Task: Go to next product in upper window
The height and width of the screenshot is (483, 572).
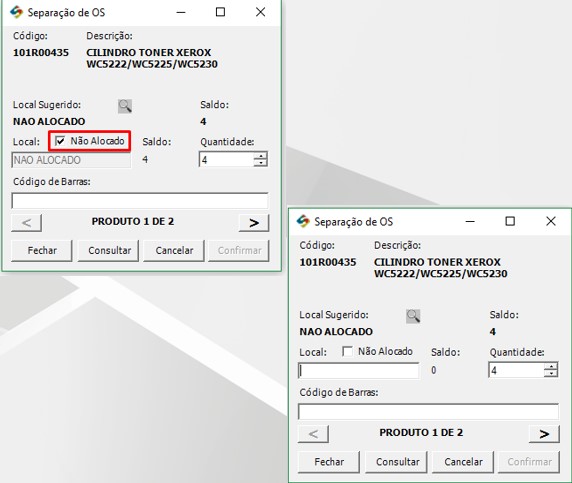Action: (x=254, y=223)
